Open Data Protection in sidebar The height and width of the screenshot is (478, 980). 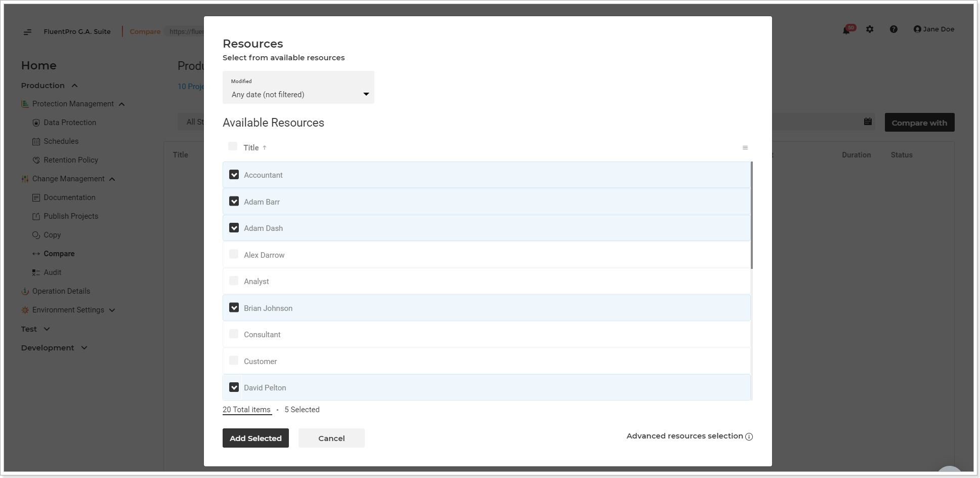pos(70,123)
